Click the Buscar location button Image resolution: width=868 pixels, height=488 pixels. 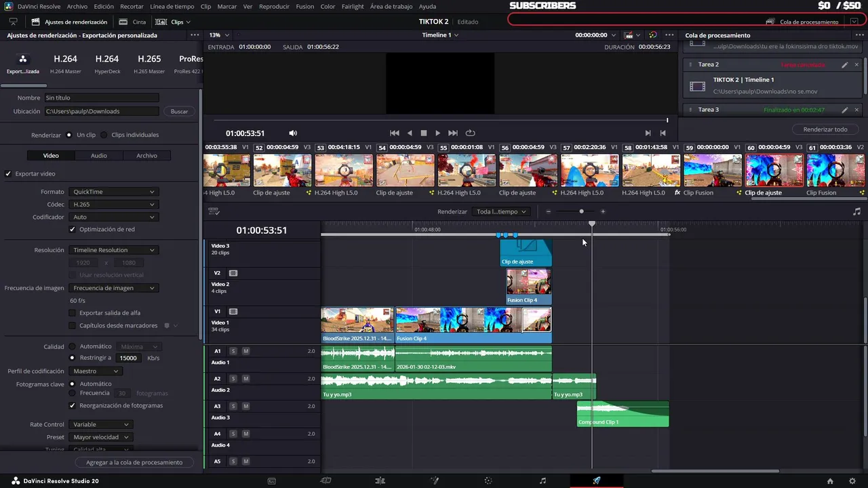pyautogui.click(x=179, y=112)
